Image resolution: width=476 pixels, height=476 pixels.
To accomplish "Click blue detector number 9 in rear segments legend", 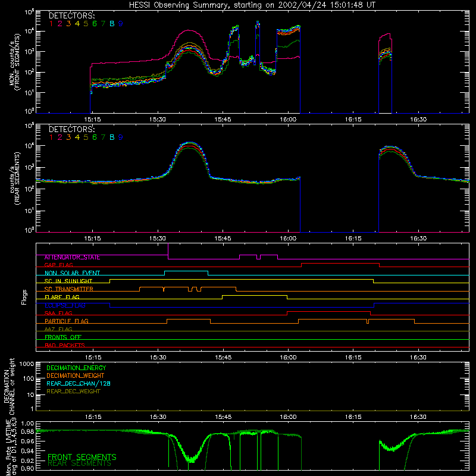I will point(121,137).
